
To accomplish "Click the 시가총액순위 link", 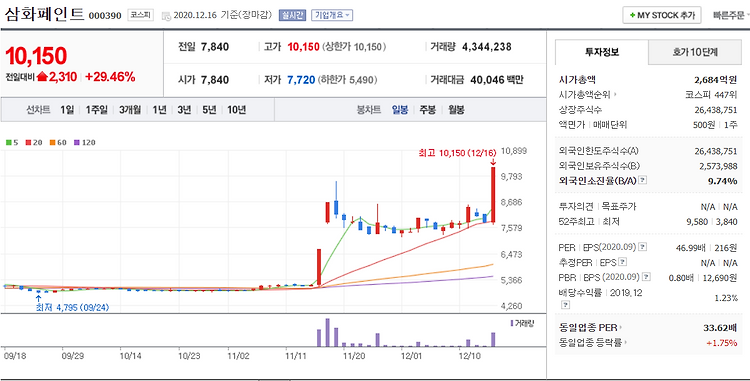I will [x=585, y=95].
